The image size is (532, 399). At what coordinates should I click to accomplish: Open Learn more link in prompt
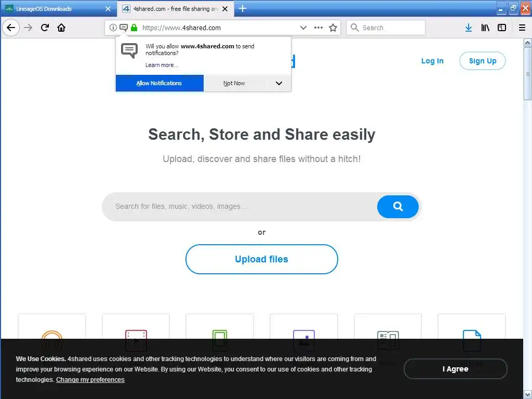pyautogui.click(x=162, y=65)
